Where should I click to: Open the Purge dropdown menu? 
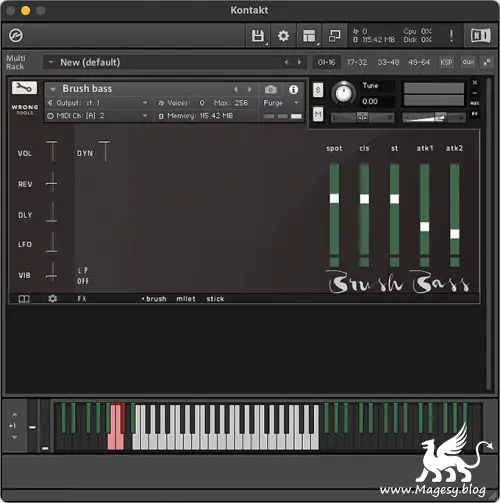coord(281,103)
